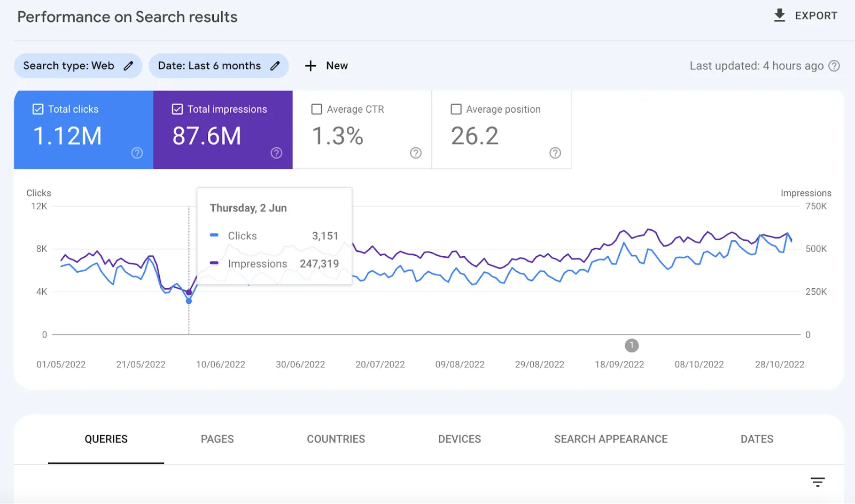Click the Export download icon
This screenshot has width=855, height=504.
[x=780, y=15]
